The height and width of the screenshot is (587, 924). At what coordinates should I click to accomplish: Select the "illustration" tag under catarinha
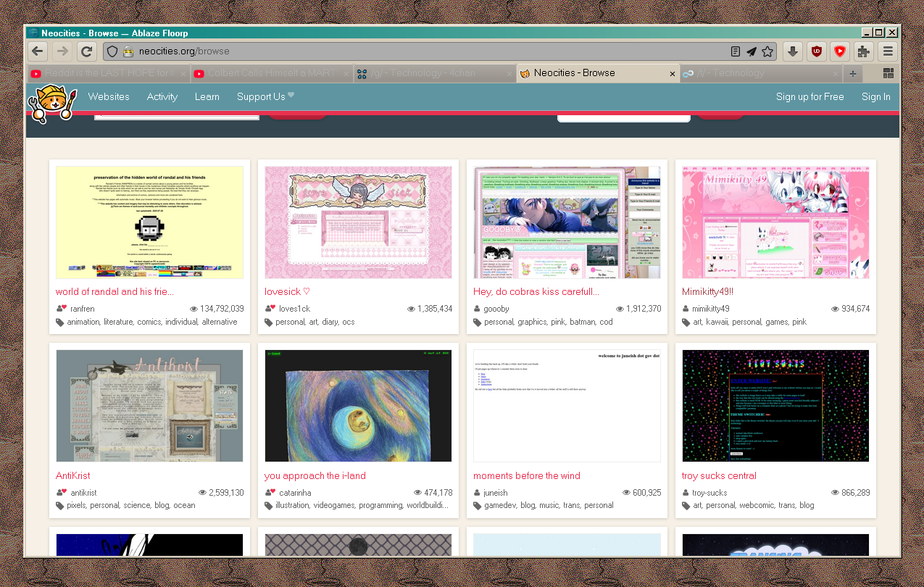(291, 506)
